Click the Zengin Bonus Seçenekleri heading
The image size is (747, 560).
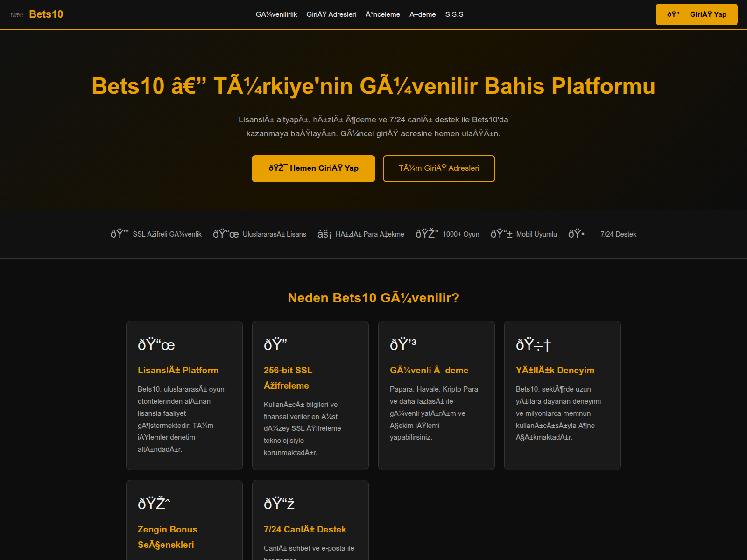[168, 537]
